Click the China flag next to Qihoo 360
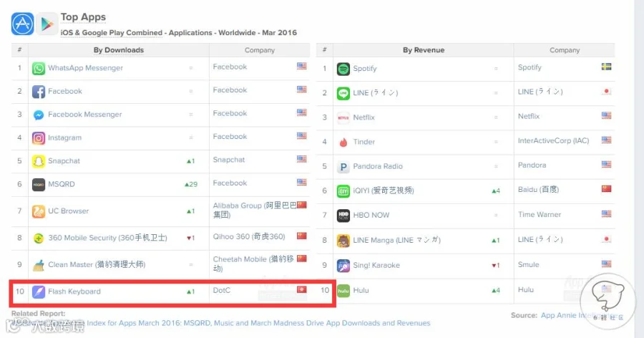Screen dimensions: 644x338 click(x=302, y=236)
